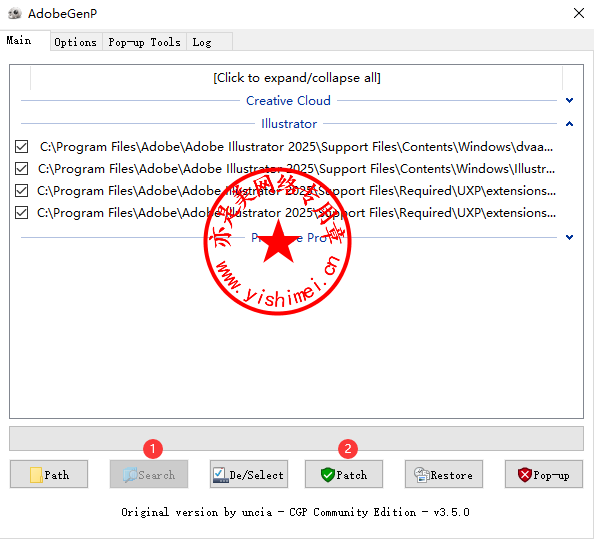
Task: Click the Pop-up button with red shield
Action: (x=544, y=474)
